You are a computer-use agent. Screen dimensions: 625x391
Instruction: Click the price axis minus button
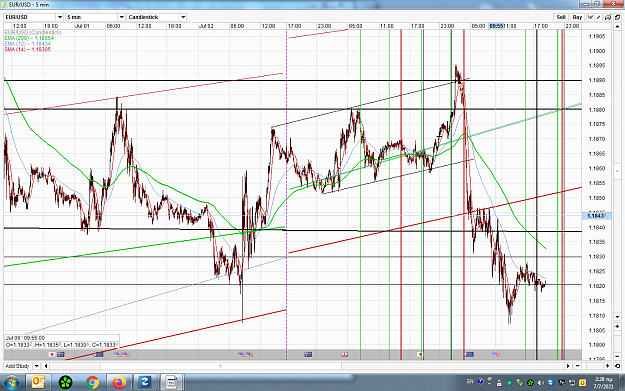[x=617, y=356]
